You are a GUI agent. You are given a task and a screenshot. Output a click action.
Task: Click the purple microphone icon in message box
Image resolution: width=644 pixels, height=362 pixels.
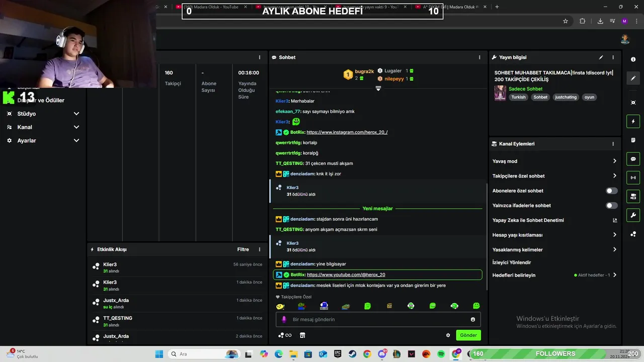point(284,319)
